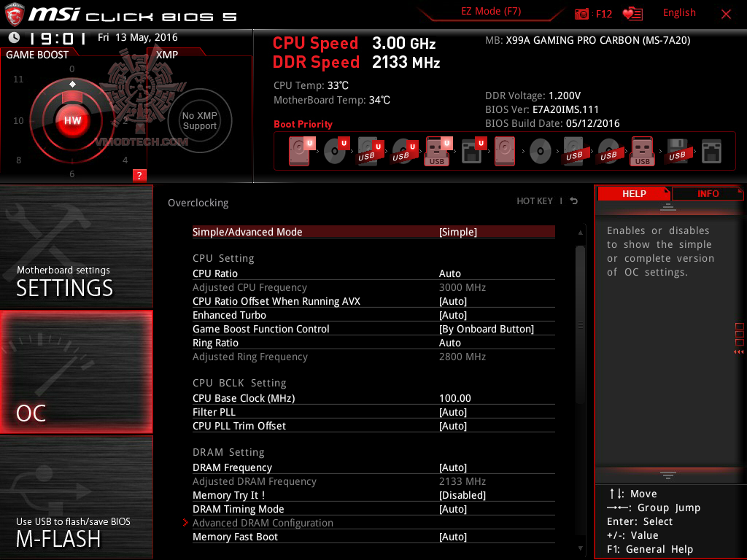Select the legacy hard disk boot icon
The image size is (747, 560).
(505, 151)
